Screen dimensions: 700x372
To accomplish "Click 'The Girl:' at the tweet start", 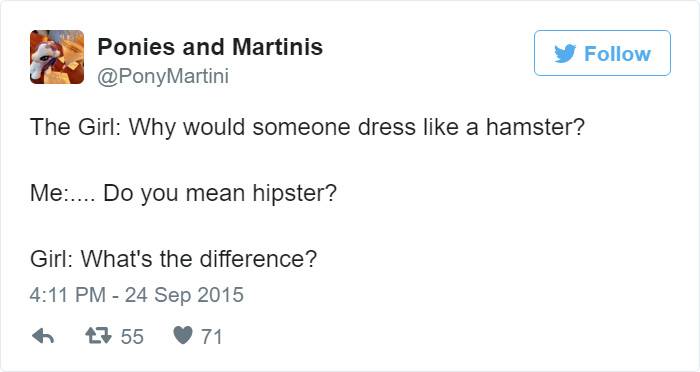I will pos(75,127).
